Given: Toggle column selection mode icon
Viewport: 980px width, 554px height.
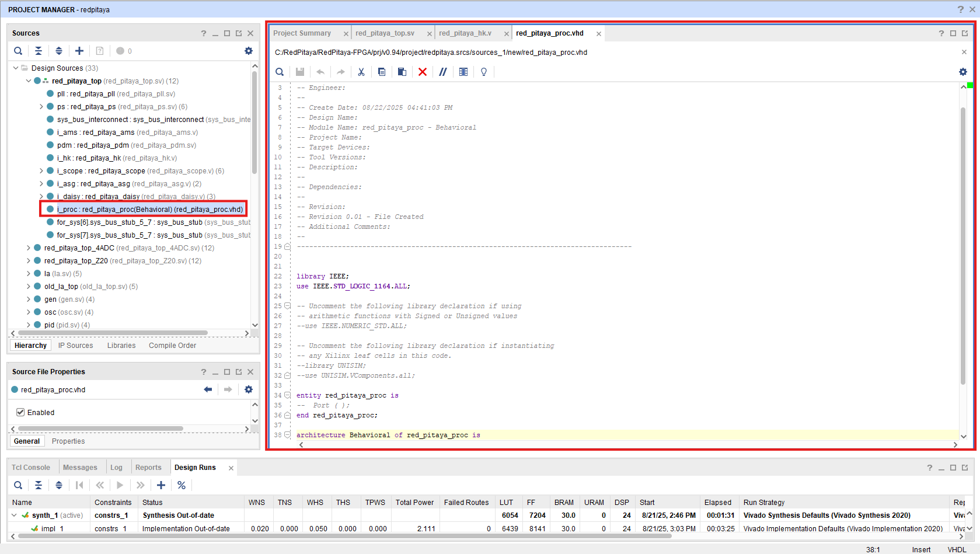Looking at the screenshot, I should point(463,72).
